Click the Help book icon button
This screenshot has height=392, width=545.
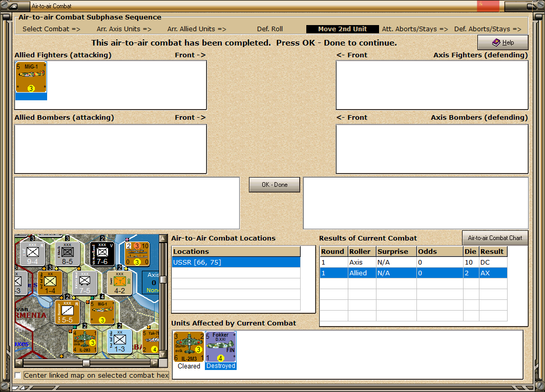(502, 42)
